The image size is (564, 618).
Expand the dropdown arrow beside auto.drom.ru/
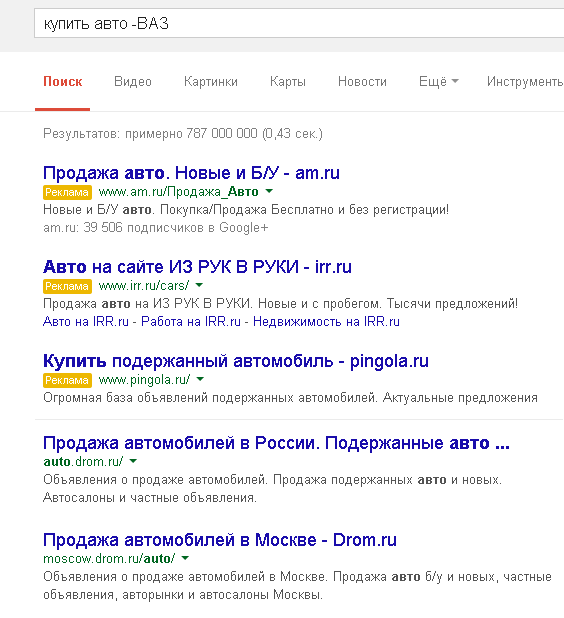click(x=133, y=461)
